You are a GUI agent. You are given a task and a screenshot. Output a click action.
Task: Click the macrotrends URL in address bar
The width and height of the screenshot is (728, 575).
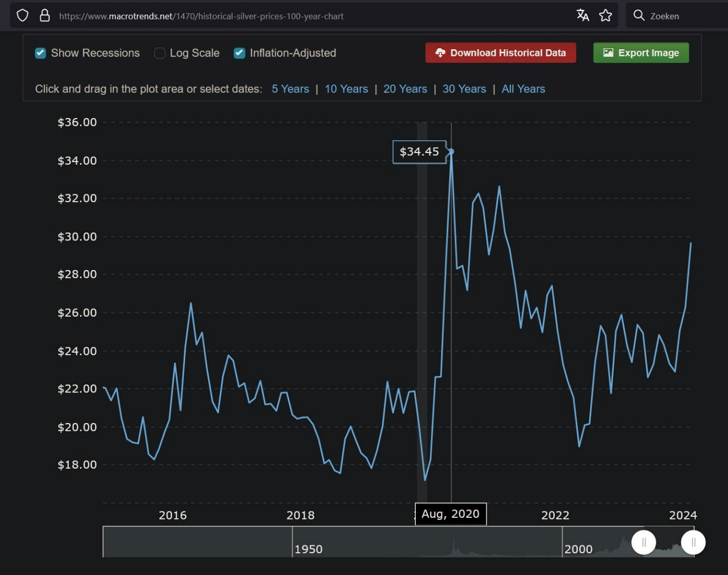pos(201,16)
